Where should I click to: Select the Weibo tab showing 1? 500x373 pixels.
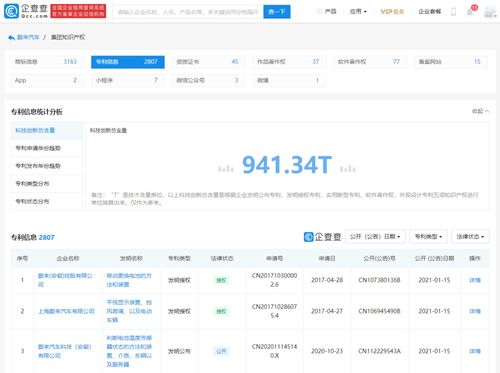click(289, 80)
